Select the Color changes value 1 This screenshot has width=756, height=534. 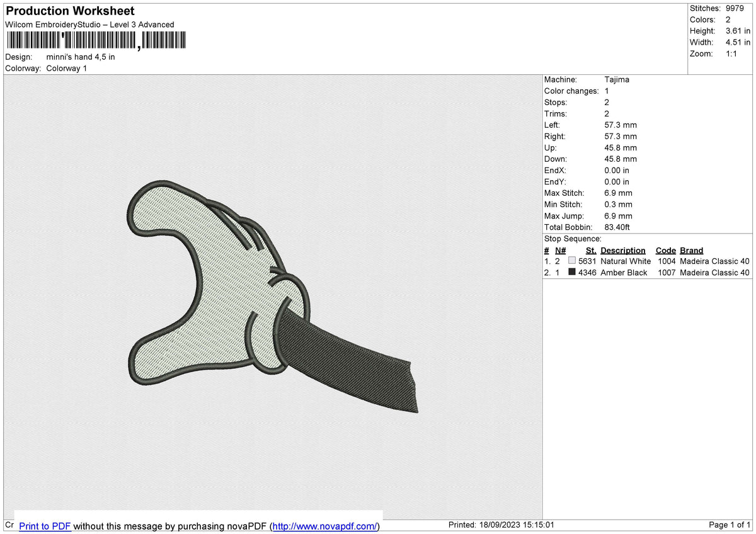pos(607,91)
